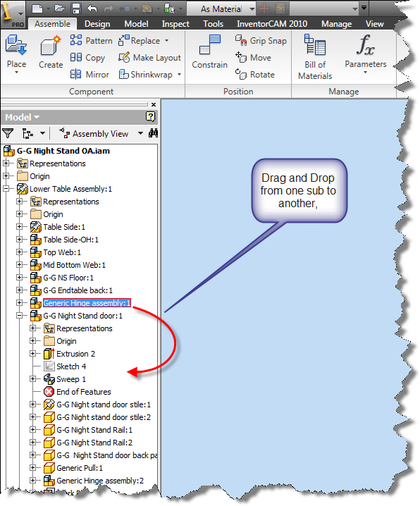Open the fx Parameters tool
Viewport: 420px width, 506px height.
[x=366, y=51]
